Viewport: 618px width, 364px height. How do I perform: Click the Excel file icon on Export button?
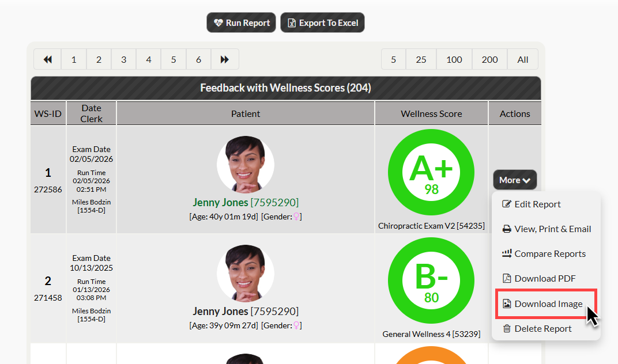[292, 23]
